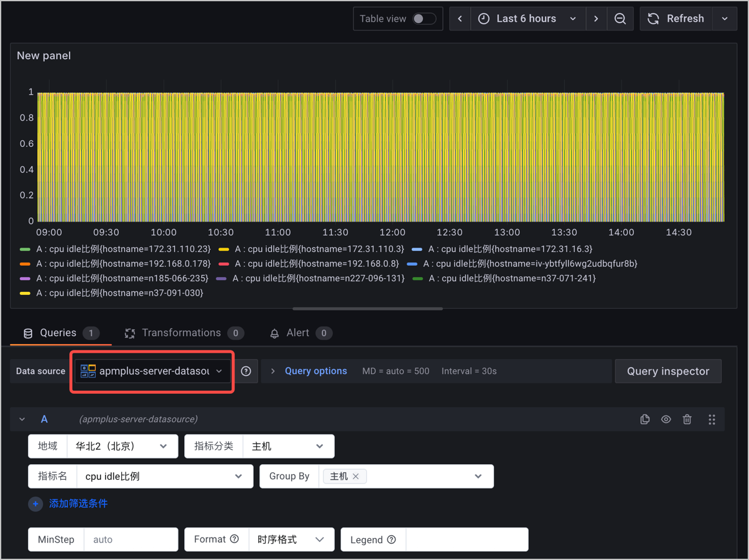Open the Alert tab
The height and width of the screenshot is (560, 749).
[300, 333]
